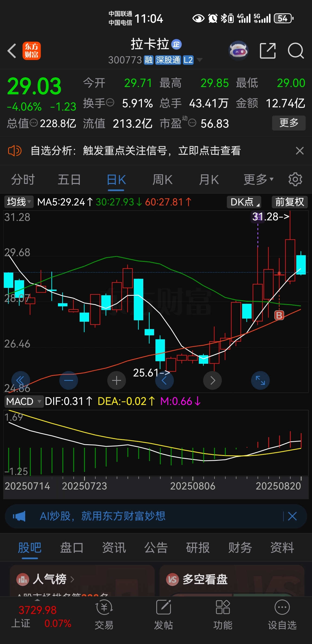312x644 pixels.
Task: Tap 市盈 info circle icon
Action: (x=192, y=123)
